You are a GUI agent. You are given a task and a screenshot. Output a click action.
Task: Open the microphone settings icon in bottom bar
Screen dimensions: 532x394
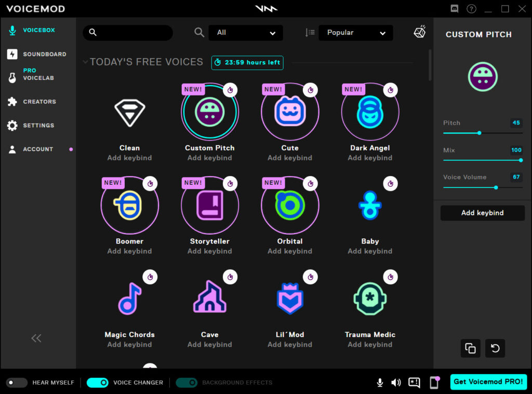(x=380, y=383)
